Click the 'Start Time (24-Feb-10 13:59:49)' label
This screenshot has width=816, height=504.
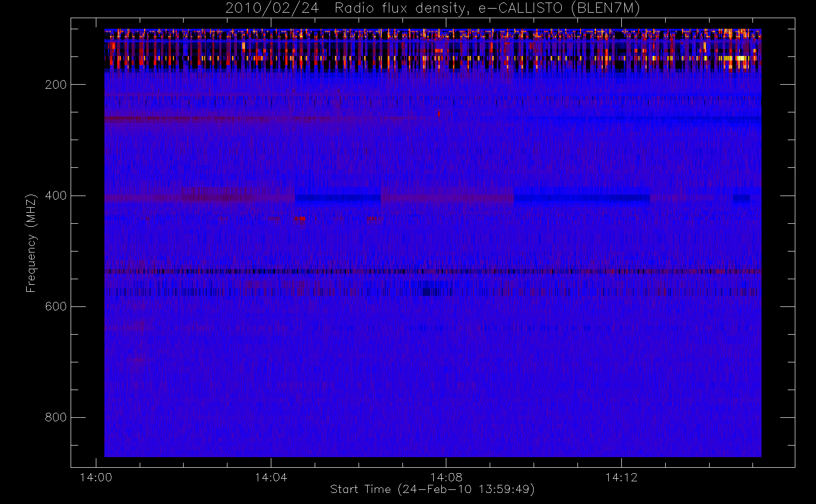[432, 489]
